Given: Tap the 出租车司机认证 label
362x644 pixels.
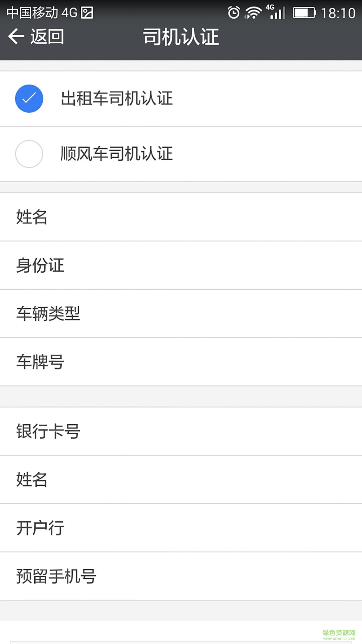Looking at the screenshot, I should tap(117, 99).
